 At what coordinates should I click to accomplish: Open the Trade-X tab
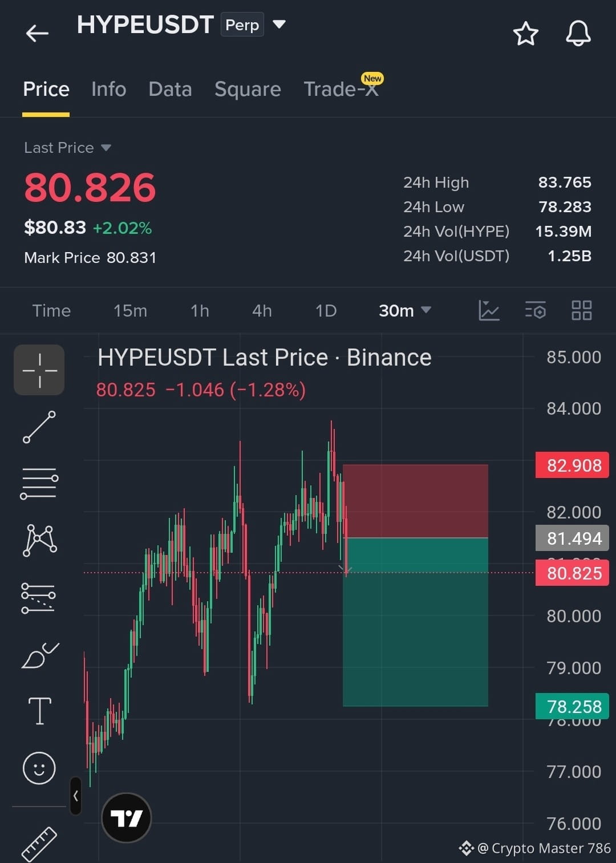coord(341,90)
